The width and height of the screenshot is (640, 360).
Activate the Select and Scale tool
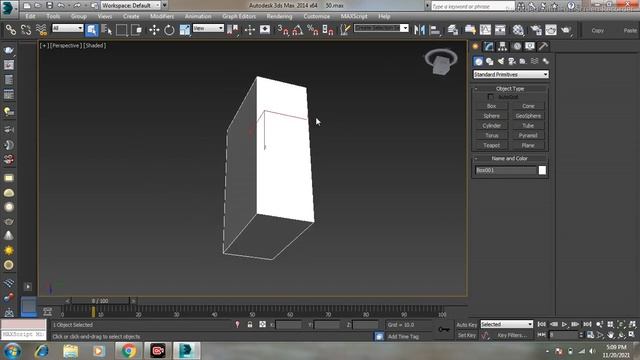(x=184, y=30)
